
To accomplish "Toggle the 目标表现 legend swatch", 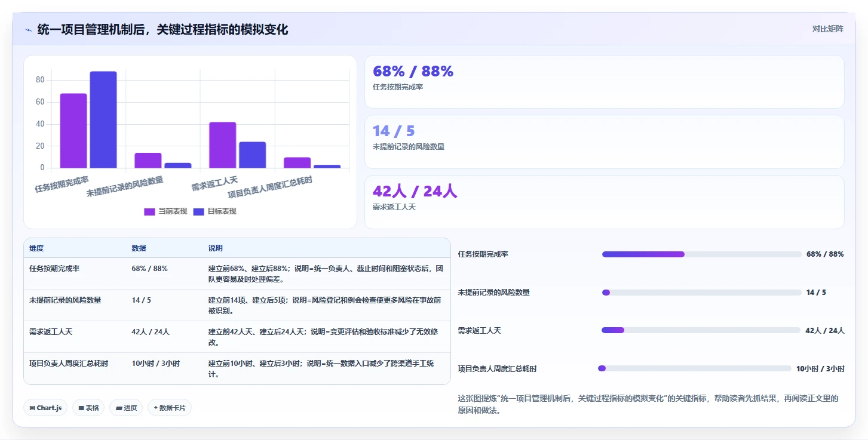I will (x=199, y=211).
